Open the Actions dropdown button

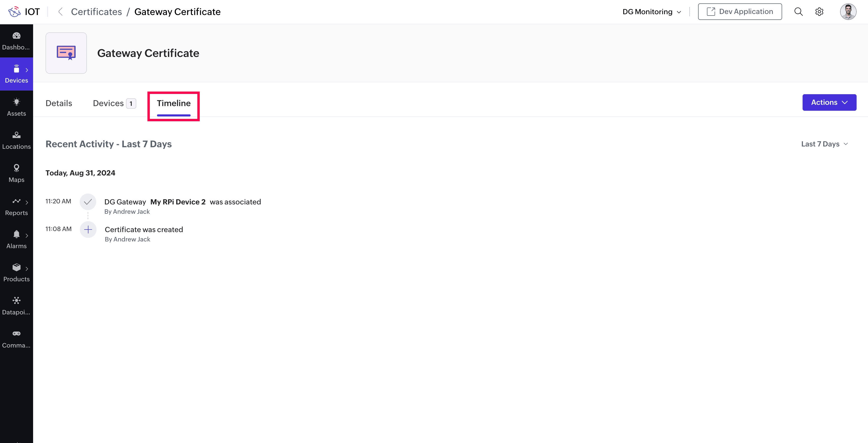point(829,102)
